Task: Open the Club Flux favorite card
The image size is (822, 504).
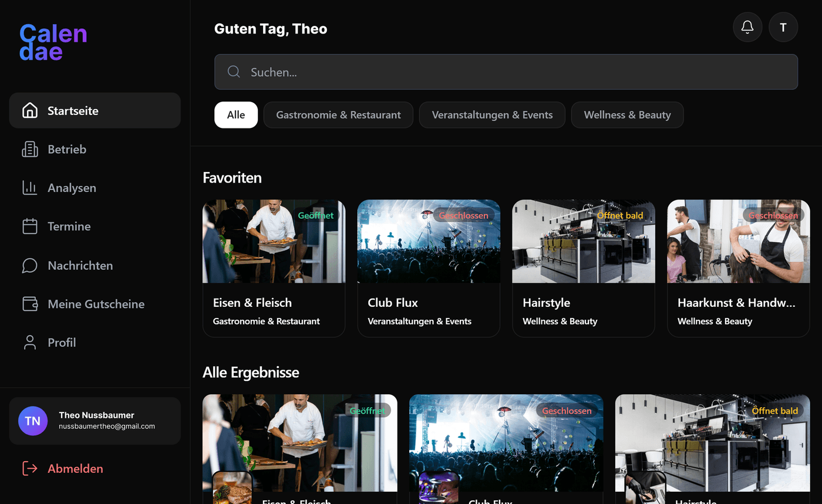Action: pyautogui.click(x=429, y=267)
